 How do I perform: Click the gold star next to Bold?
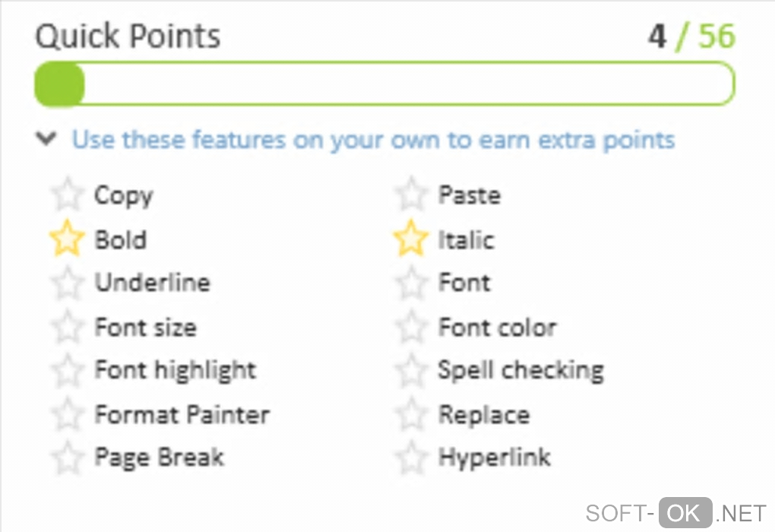(67, 239)
